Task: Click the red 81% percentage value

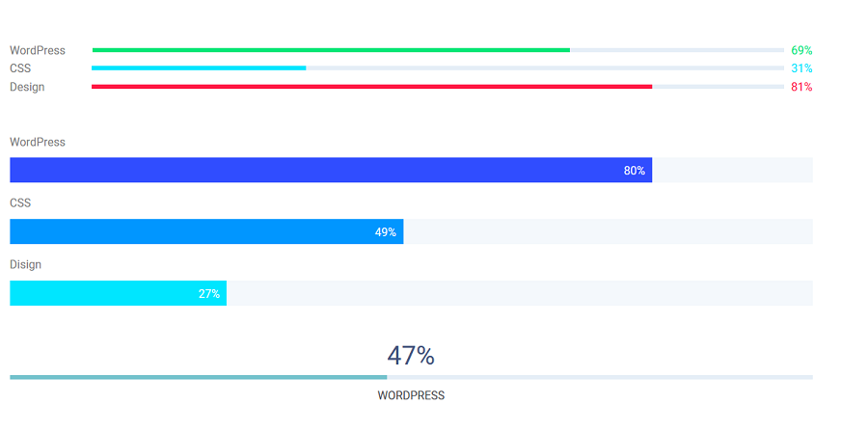Action: pos(801,87)
